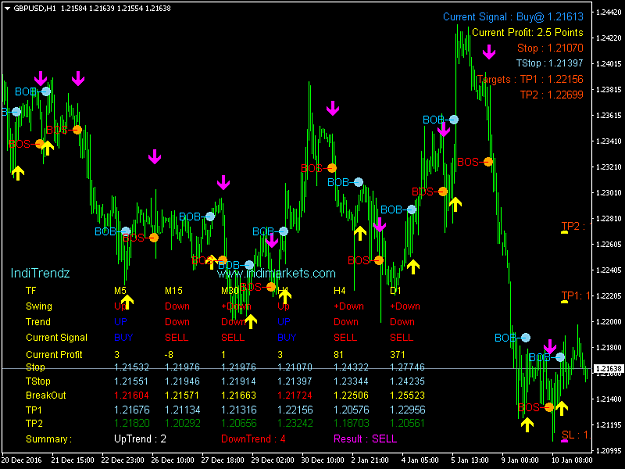Select the 'TP2 : 1.22699' label

pos(552,95)
